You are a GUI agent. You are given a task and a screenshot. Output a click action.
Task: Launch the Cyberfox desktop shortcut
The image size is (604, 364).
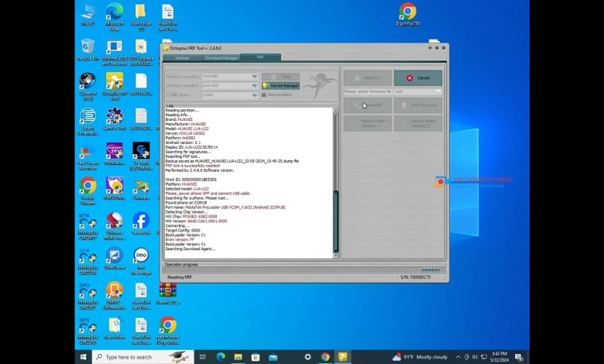(x=88, y=86)
